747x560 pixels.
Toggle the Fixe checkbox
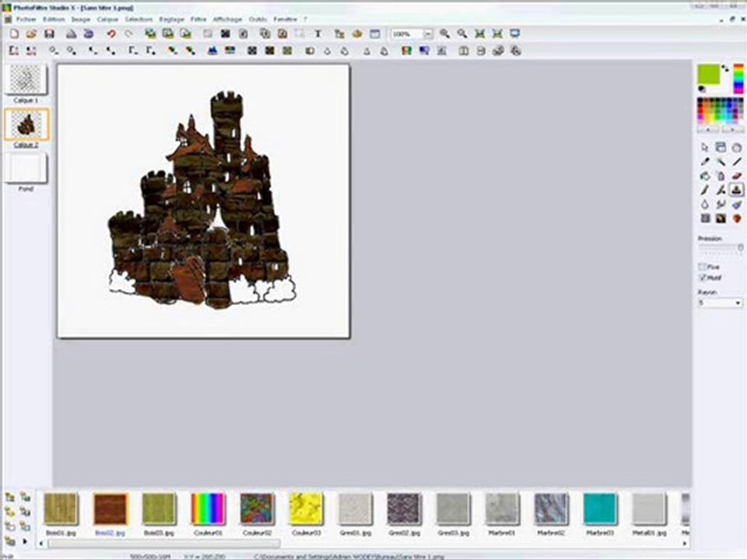click(702, 267)
